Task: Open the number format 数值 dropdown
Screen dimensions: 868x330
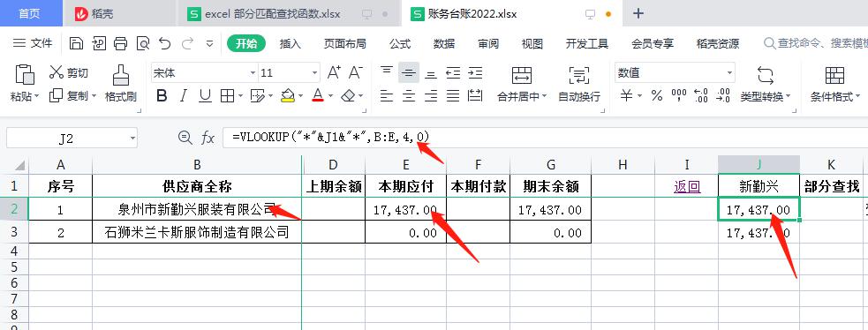Action: pyautogui.click(x=729, y=73)
